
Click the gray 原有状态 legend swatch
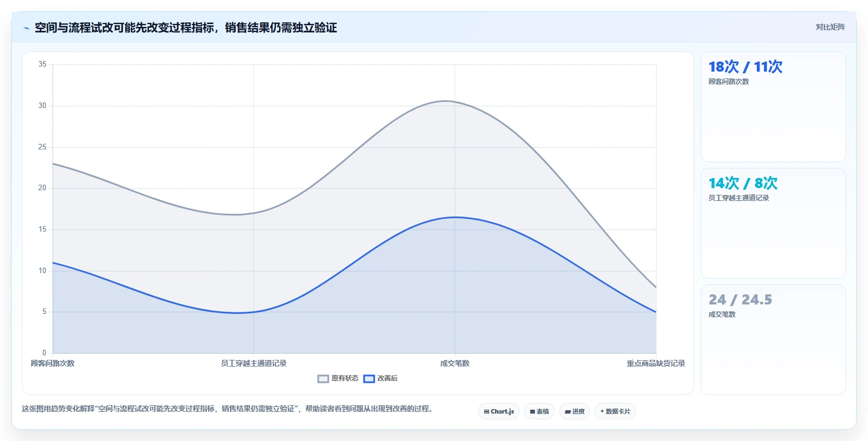[x=323, y=378]
